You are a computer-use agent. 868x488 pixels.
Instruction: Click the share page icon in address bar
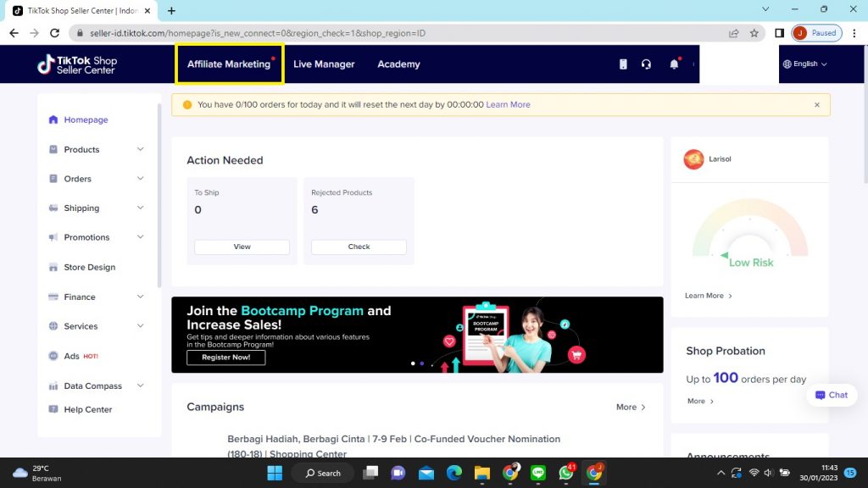pos(734,33)
